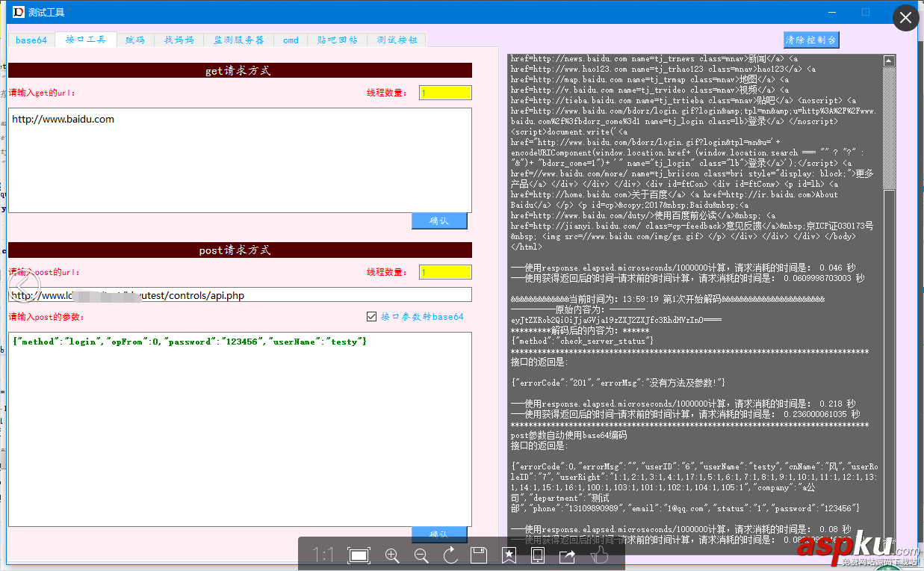Uncheck the 接口参数转base64 checkbox
This screenshot has width=924, height=571.
(x=371, y=316)
